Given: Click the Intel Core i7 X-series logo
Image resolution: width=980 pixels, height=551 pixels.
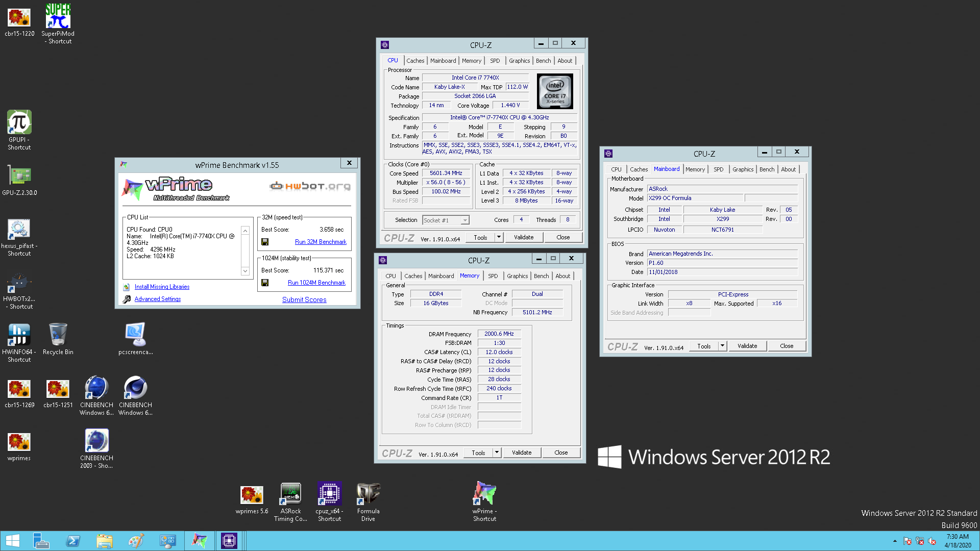Looking at the screenshot, I should [x=555, y=91].
